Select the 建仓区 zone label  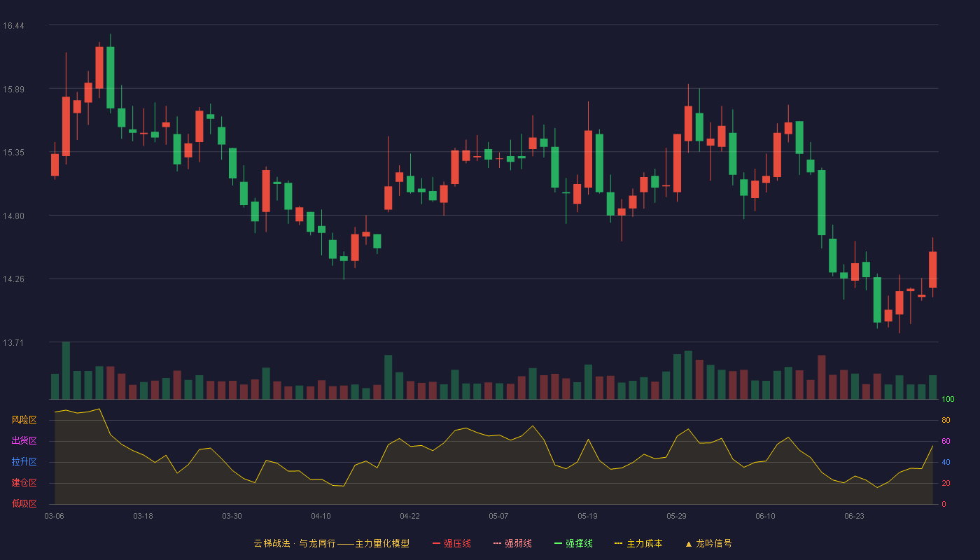(x=24, y=483)
